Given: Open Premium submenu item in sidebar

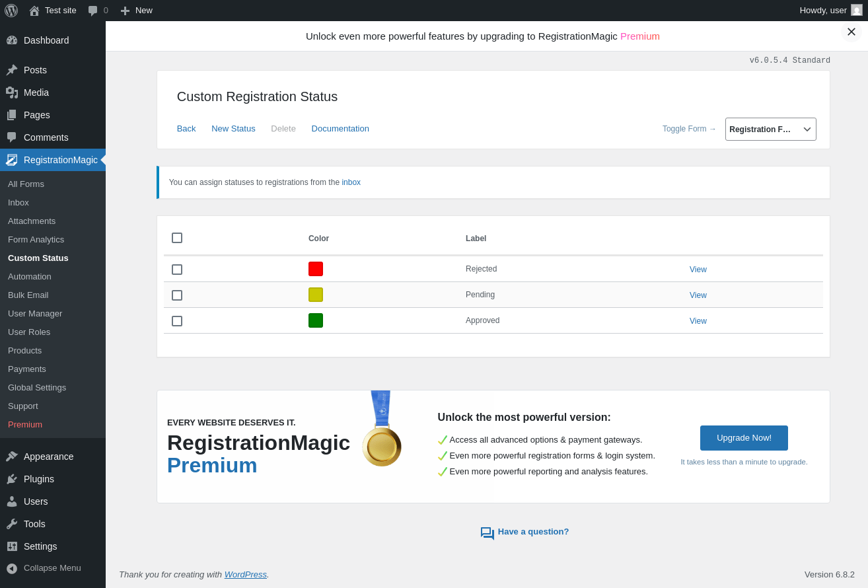Looking at the screenshot, I should (x=25, y=425).
